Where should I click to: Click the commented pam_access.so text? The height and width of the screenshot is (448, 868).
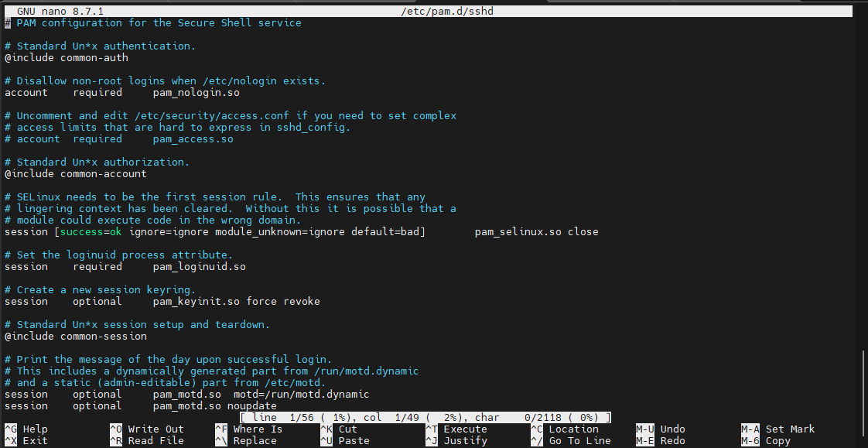pyautogui.click(x=193, y=139)
